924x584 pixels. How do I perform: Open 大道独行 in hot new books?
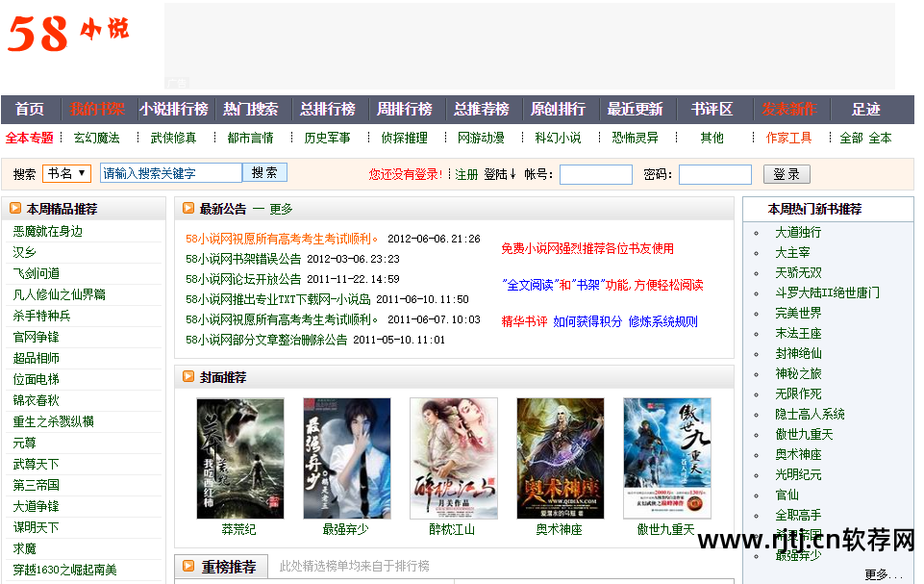(798, 233)
